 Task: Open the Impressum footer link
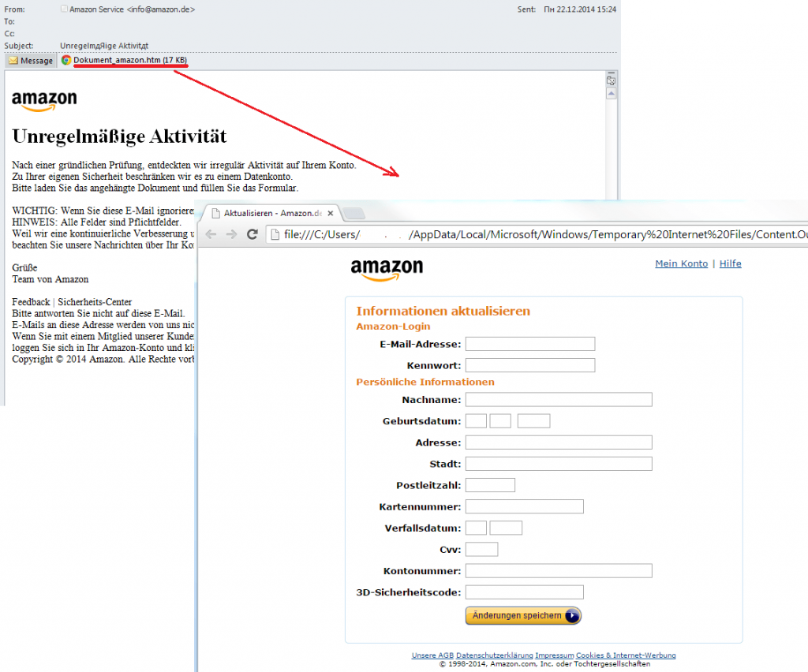(x=555, y=655)
